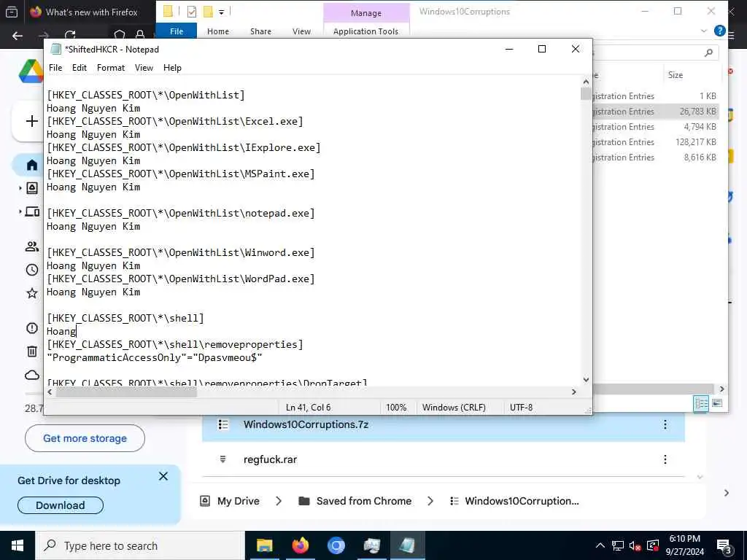Click Firefox reload button
This screenshot has width=747, height=560.
71,35
